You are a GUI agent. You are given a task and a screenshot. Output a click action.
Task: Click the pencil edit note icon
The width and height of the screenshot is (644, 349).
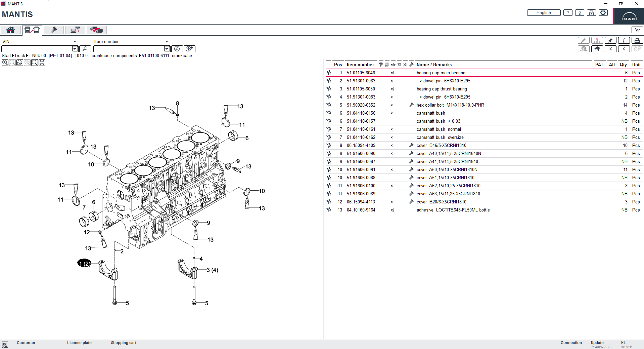584,40
